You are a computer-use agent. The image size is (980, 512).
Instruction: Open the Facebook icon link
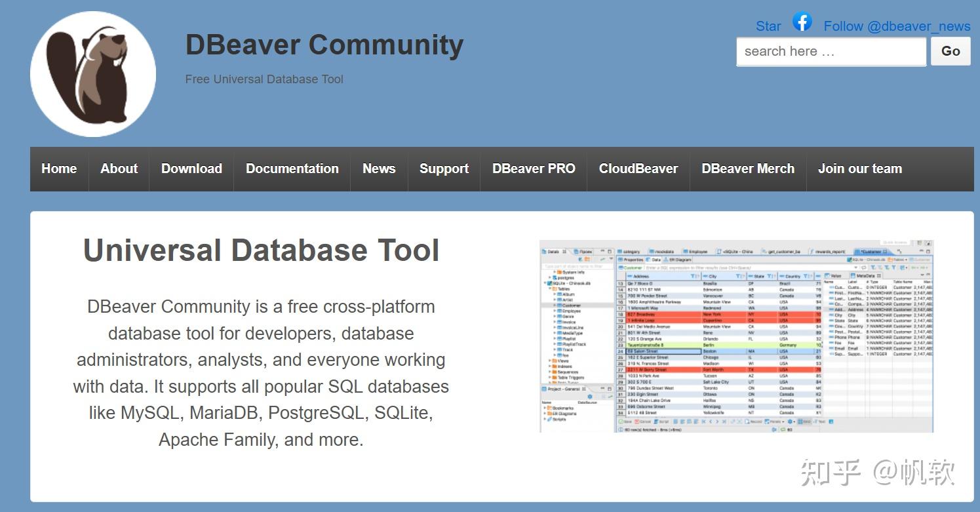pos(802,22)
